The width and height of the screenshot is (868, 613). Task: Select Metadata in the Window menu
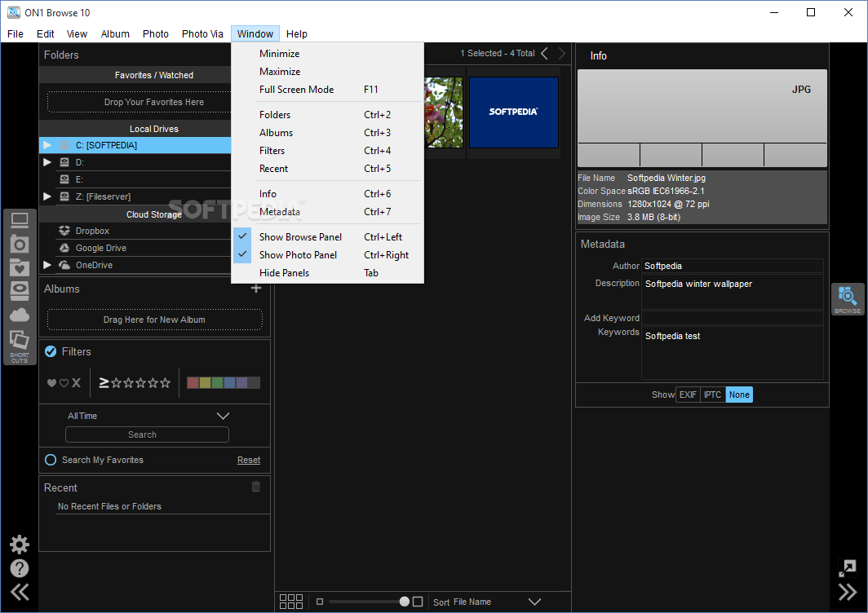tap(328, 212)
